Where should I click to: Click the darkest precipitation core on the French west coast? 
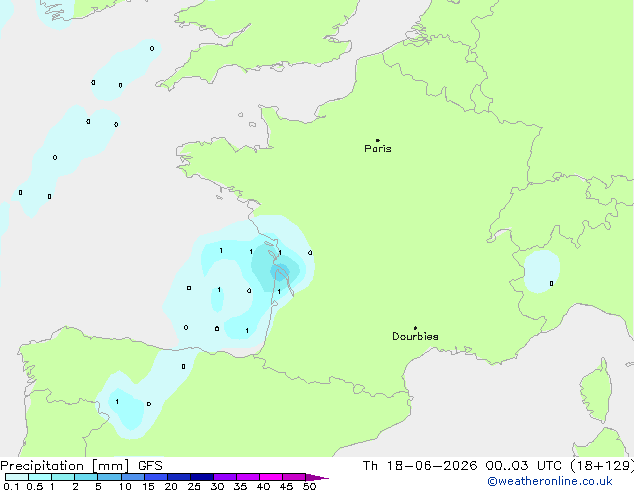[280, 270]
